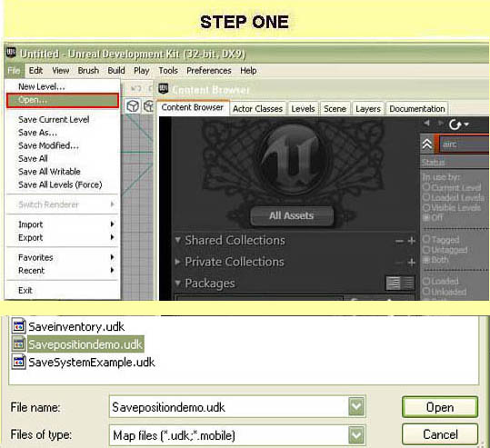Click the cube brush toolbar icon

[133, 106]
